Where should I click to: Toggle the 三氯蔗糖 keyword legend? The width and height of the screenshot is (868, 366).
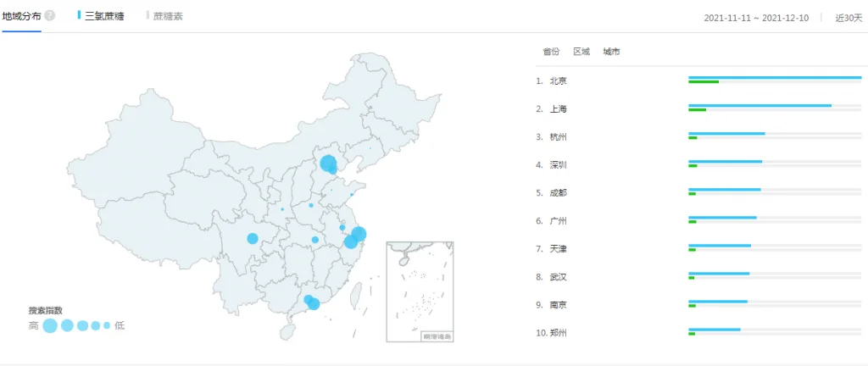[102, 16]
